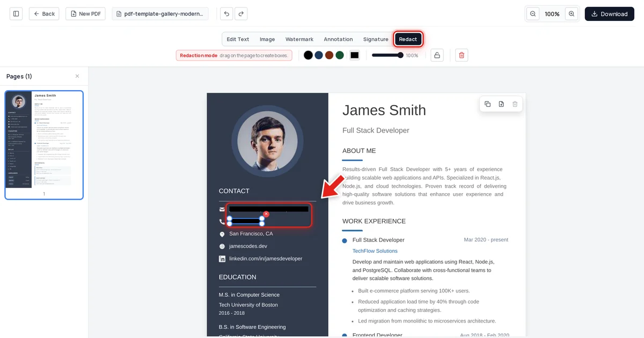This screenshot has width=644, height=338.
Task: Click the 'Full Stack Developer' subtitle under the name
Action: (x=376, y=130)
